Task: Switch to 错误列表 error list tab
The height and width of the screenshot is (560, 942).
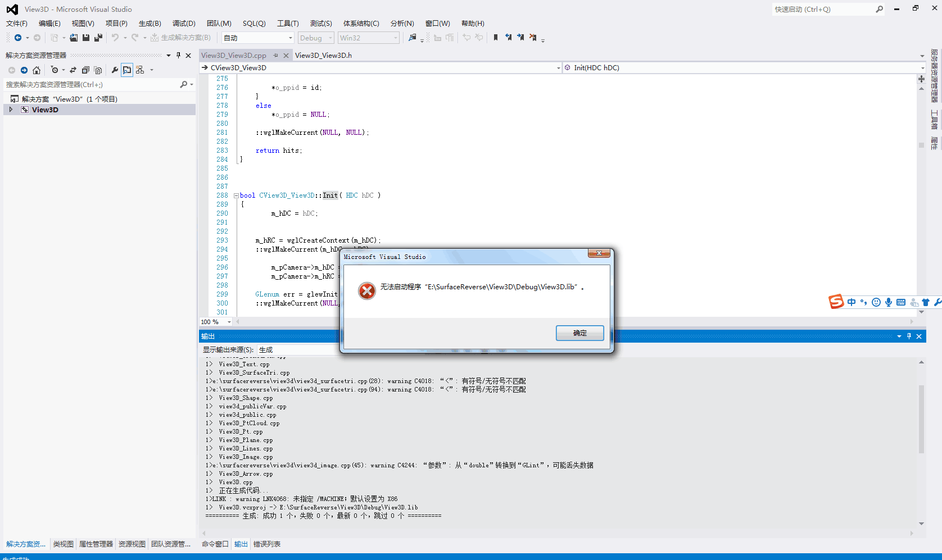Action: click(267, 544)
